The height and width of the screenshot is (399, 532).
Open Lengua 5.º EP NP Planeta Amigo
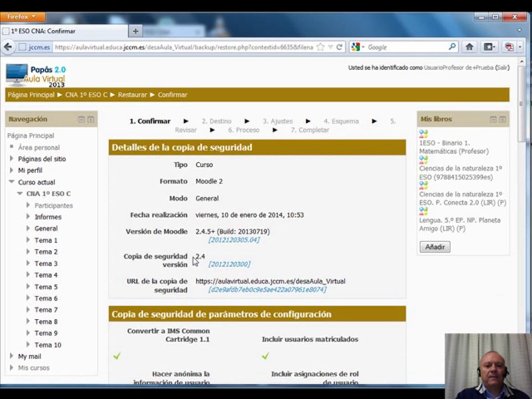click(460, 224)
